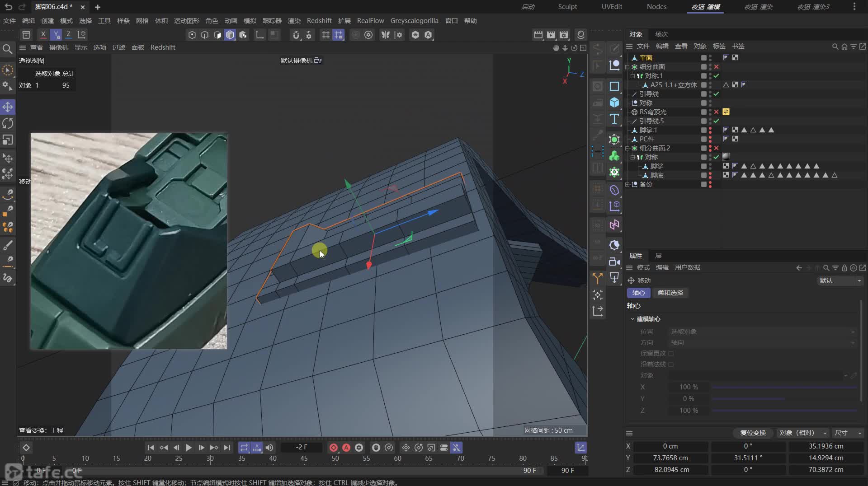Switch to Model mode cube icon

pyautogui.click(x=230, y=35)
